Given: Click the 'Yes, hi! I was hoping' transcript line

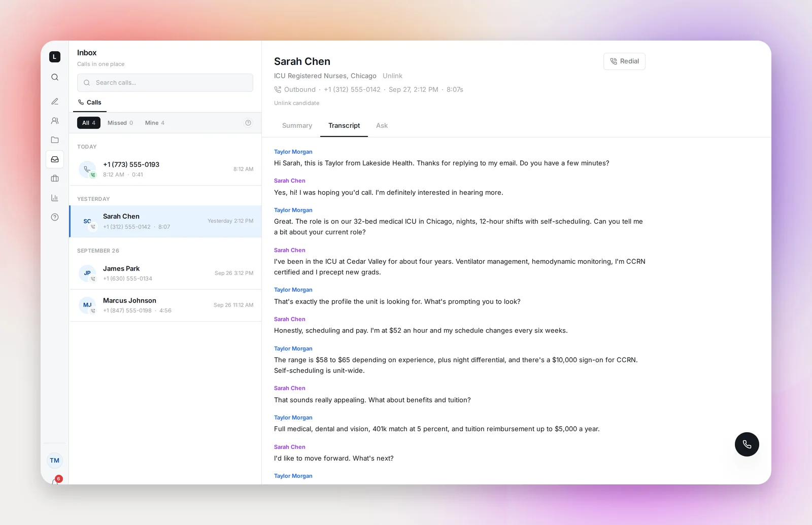Looking at the screenshot, I should pos(389,193).
